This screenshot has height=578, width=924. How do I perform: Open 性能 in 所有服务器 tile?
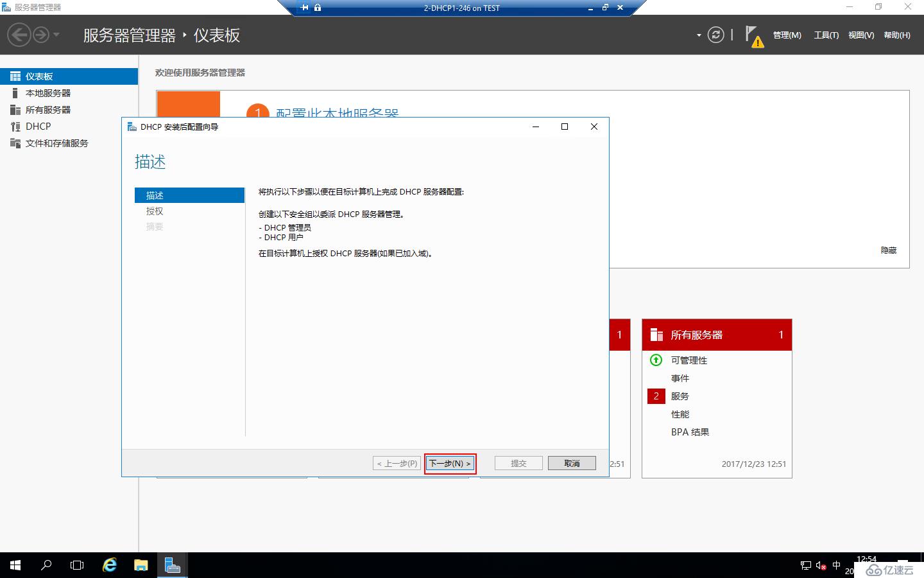[x=680, y=414]
